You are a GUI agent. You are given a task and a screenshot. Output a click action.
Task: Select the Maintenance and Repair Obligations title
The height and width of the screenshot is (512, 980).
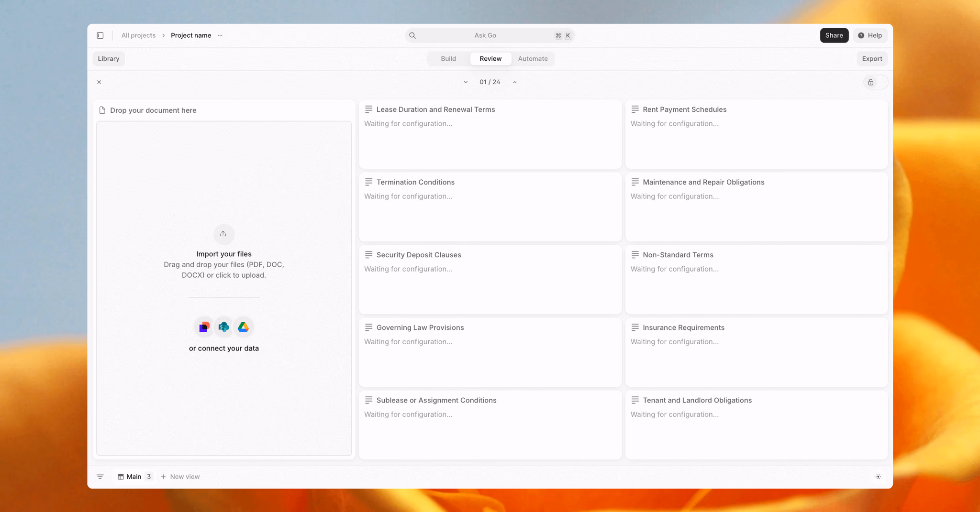pyautogui.click(x=703, y=182)
